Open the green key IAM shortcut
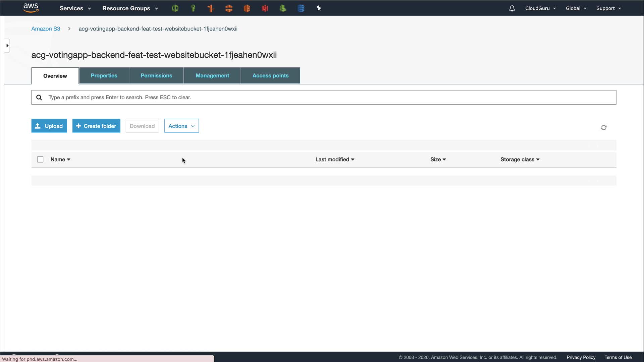 193,8
